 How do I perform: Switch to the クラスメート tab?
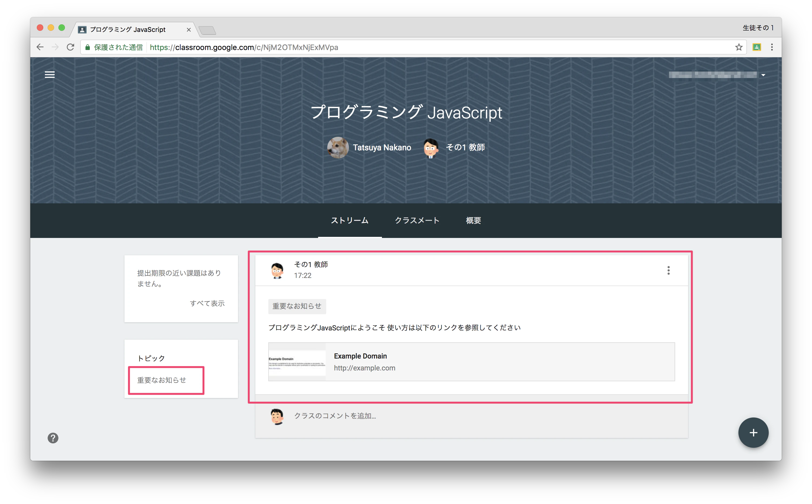tap(417, 221)
